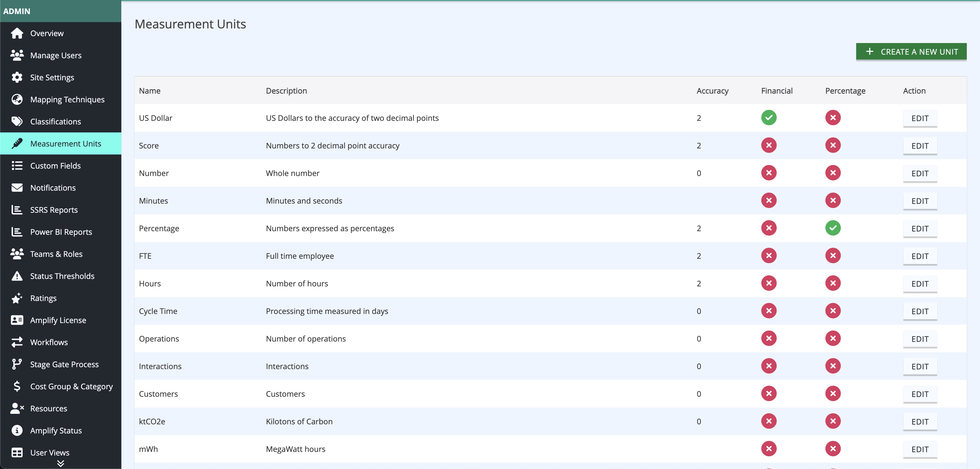This screenshot has width=980, height=469.
Task: Click Score row's red Financial cross
Action: click(769, 145)
